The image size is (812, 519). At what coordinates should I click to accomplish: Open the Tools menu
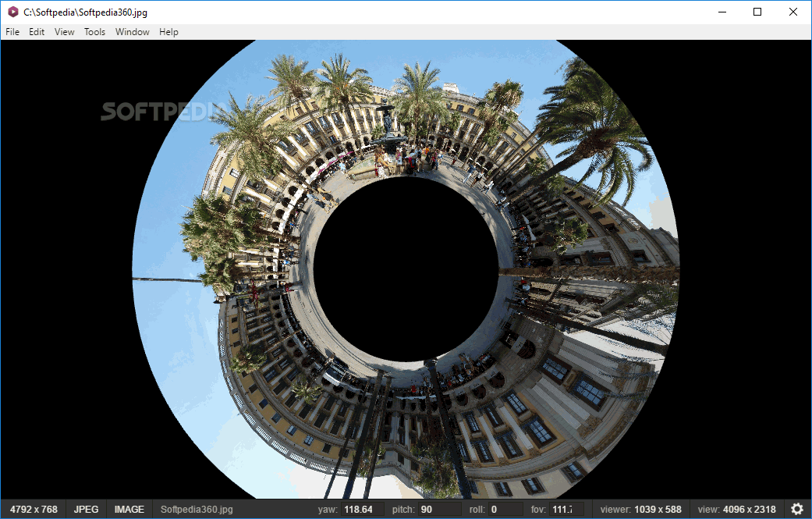point(94,31)
